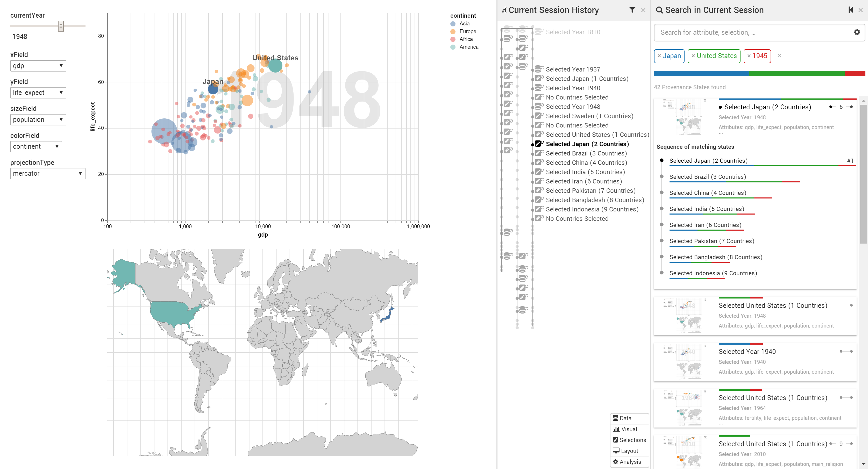Click the data icon beside Selected Year 1937
Screen dimensions: 868x469
click(x=539, y=69)
